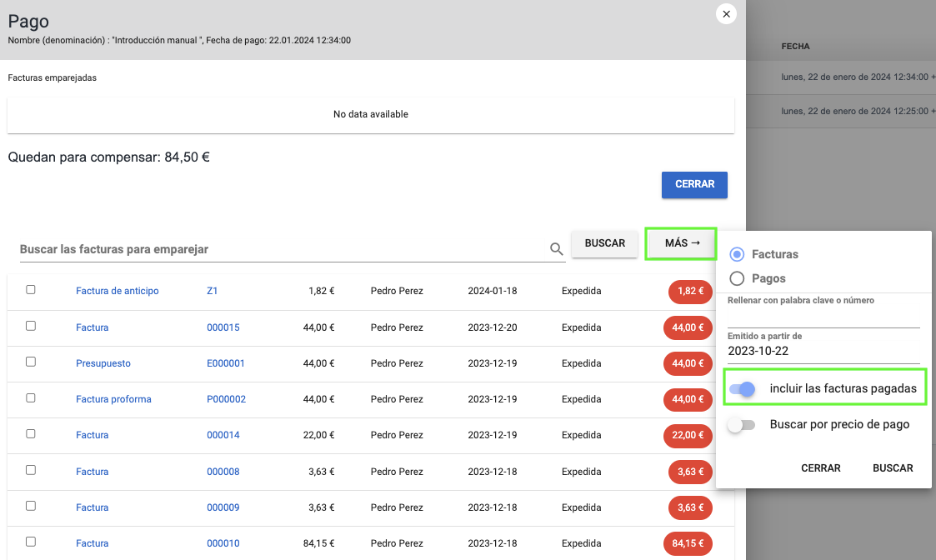Tick checkbox for Factura de anticipo Z1
Image resolution: width=936 pixels, height=560 pixels.
[31, 290]
